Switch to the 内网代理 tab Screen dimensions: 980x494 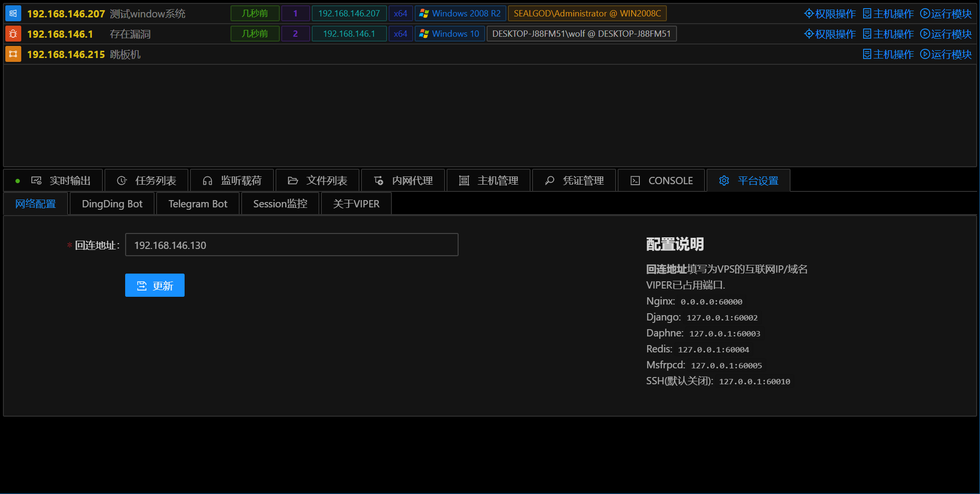[403, 181]
